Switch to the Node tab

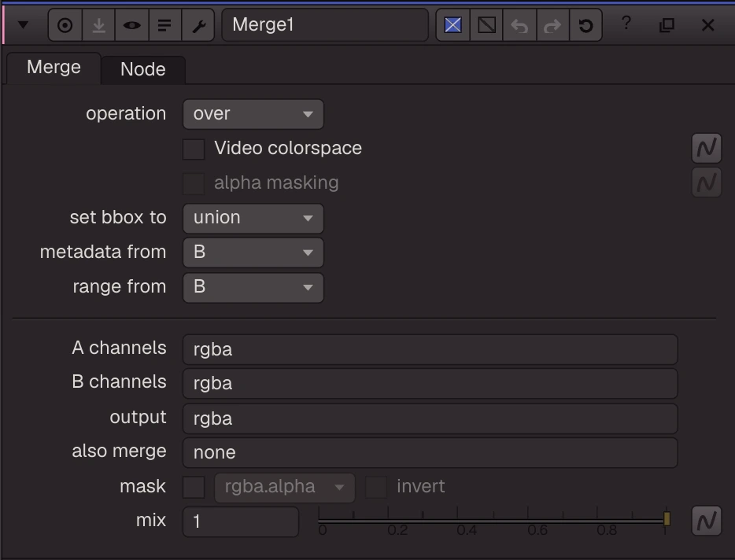(x=143, y=70)
